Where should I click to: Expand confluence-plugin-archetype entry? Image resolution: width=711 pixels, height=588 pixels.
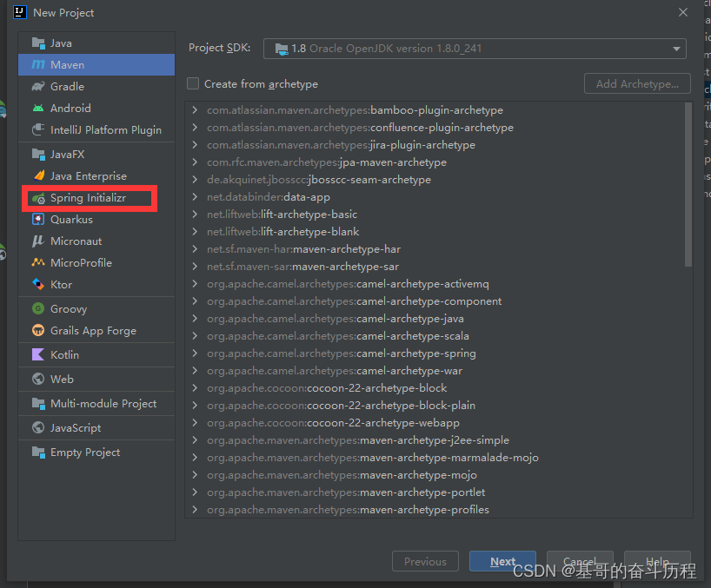195,128
